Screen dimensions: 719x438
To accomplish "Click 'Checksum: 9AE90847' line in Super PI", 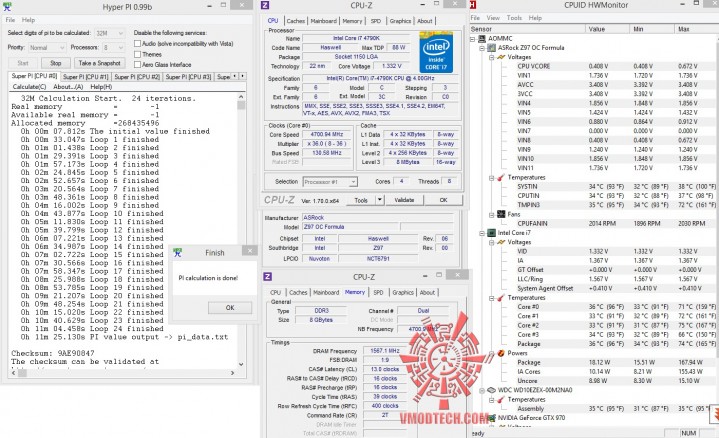I will pyautogui.click(x=53, y=353).
